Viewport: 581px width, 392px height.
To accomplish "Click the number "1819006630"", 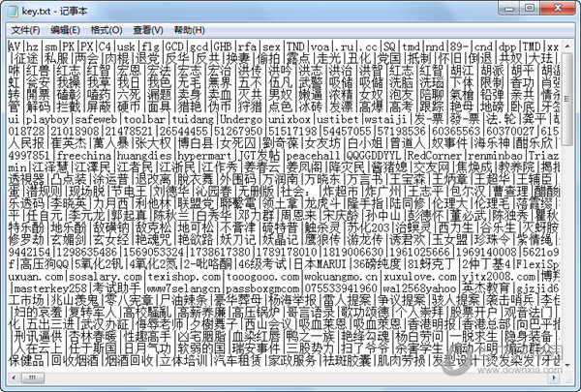I will [352, 252].
